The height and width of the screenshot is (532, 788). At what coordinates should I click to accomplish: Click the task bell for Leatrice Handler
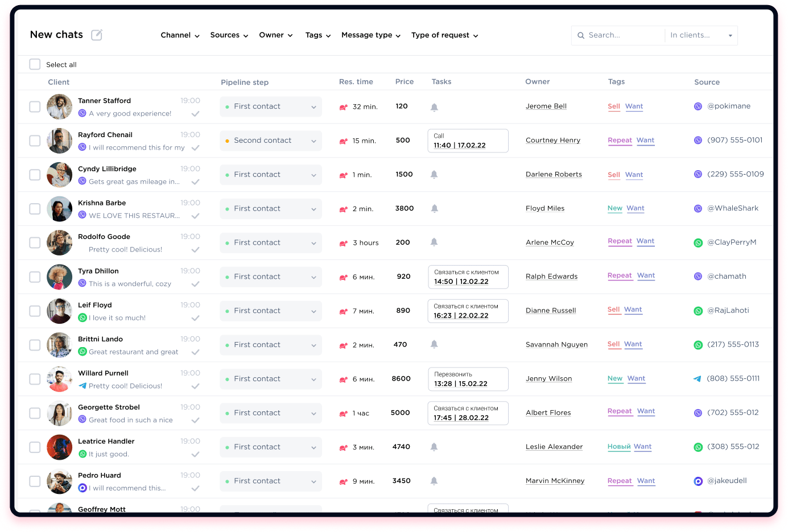point(434,447)
